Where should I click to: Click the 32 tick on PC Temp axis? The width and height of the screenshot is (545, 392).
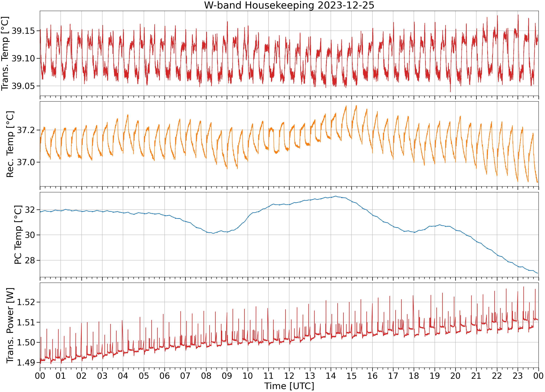(30, 210)
